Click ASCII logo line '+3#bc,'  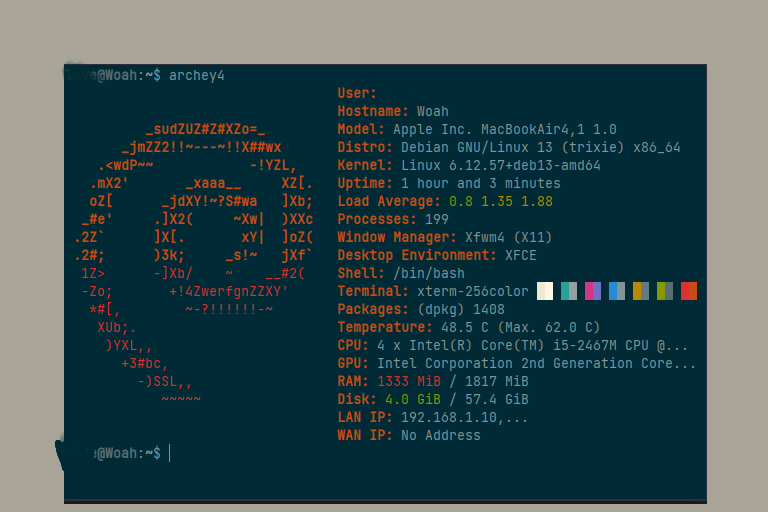click(145, 364)
